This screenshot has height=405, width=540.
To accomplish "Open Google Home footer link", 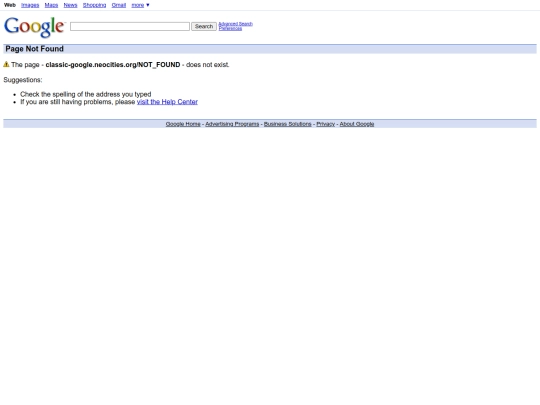I will coord(183,124).
